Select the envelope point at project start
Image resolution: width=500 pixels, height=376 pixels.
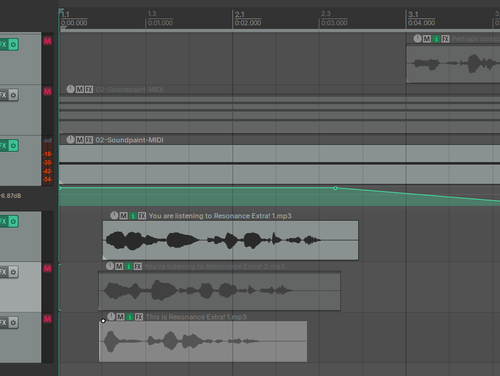coord(60,188)
